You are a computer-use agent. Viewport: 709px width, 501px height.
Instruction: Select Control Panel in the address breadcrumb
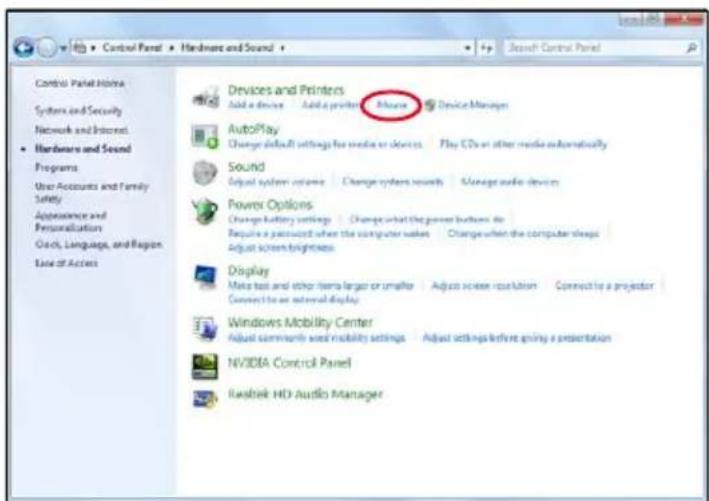coord(132,47)
